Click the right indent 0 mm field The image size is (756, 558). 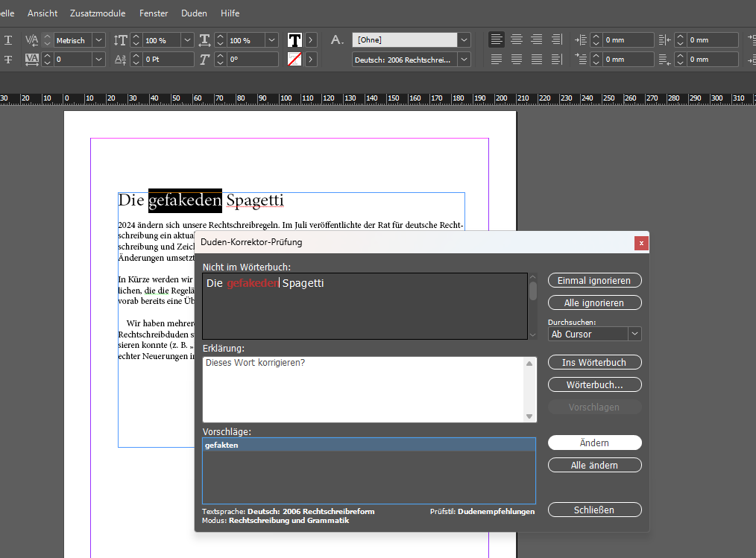click(713, 40)
